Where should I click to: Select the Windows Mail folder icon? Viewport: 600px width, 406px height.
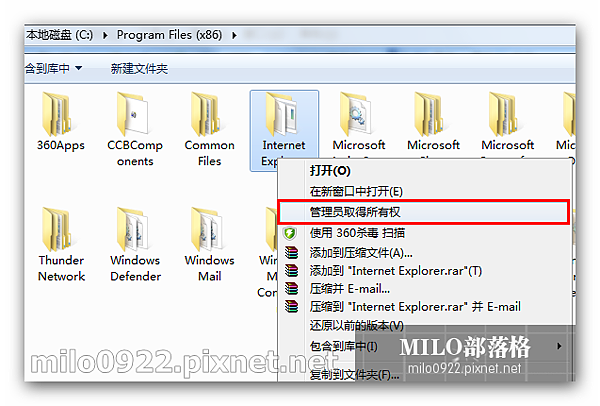point(207,230)
